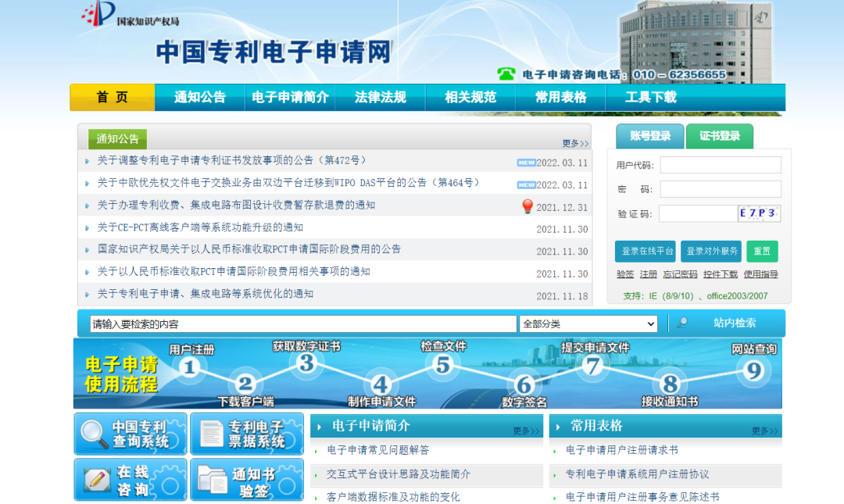Open 电子申请简介 navigation menu item
The image size is (844, 504).
coord(290,98)
